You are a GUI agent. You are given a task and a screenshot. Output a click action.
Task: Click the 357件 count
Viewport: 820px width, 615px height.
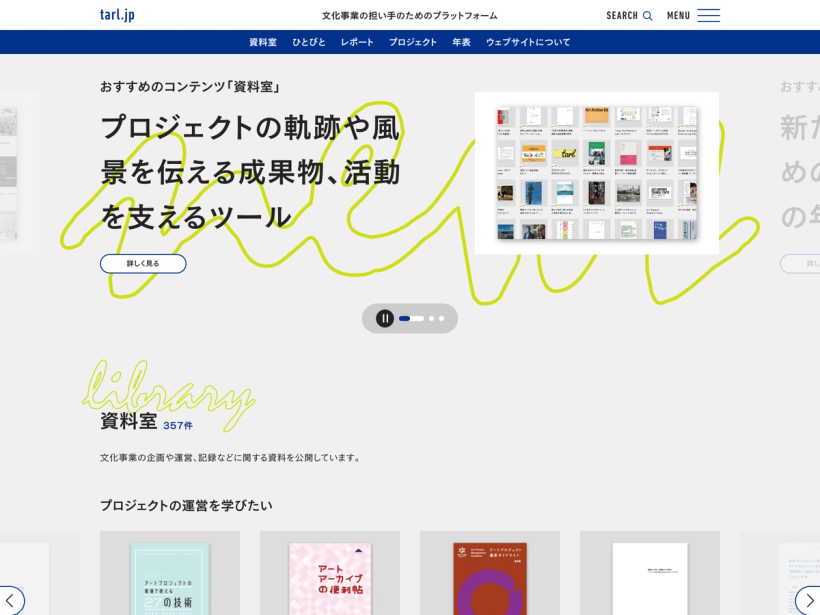[x=178, y=426]
